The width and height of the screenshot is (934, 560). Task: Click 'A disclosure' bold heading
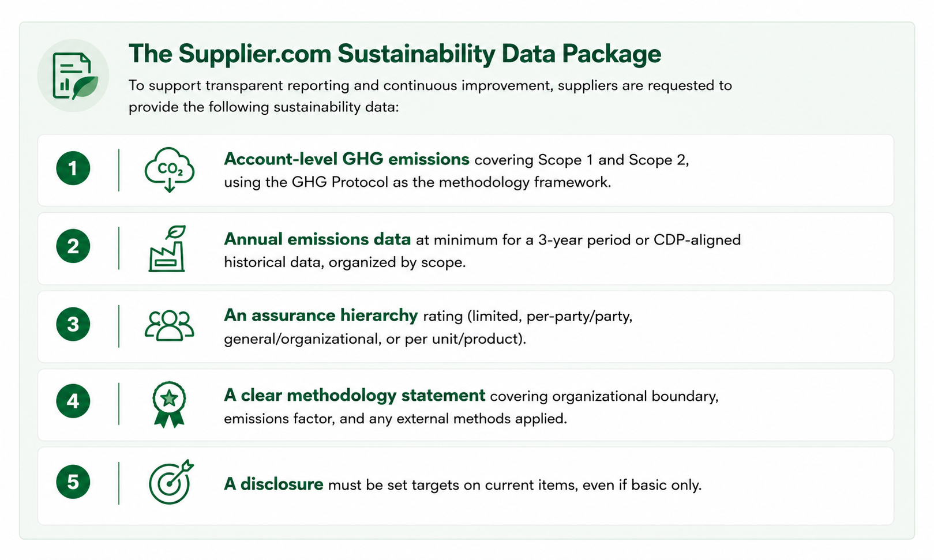273,484
